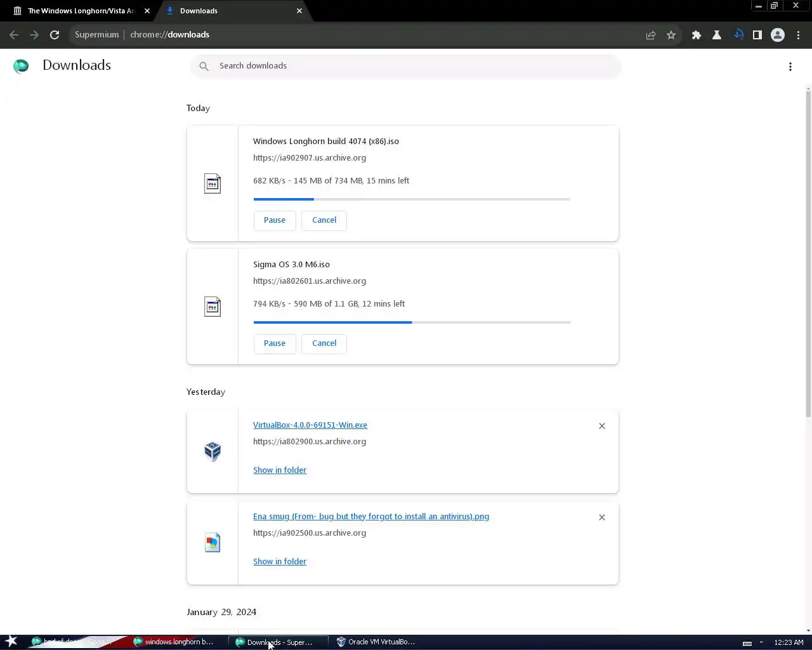The height and width of the screenshot is (650, 812).
Task: Toggle the browser side panel
Action: coord(757,35)
